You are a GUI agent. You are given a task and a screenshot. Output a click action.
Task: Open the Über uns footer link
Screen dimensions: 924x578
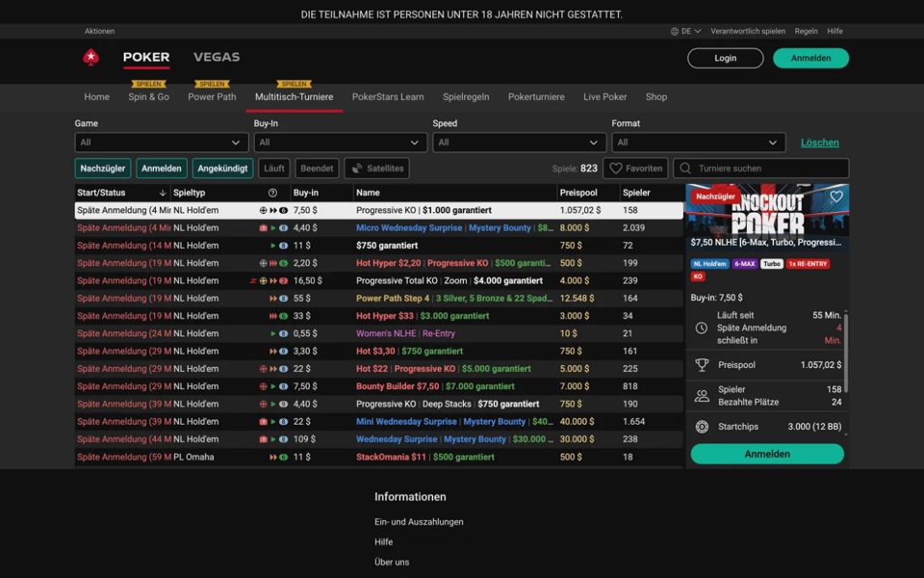[392, 562]
